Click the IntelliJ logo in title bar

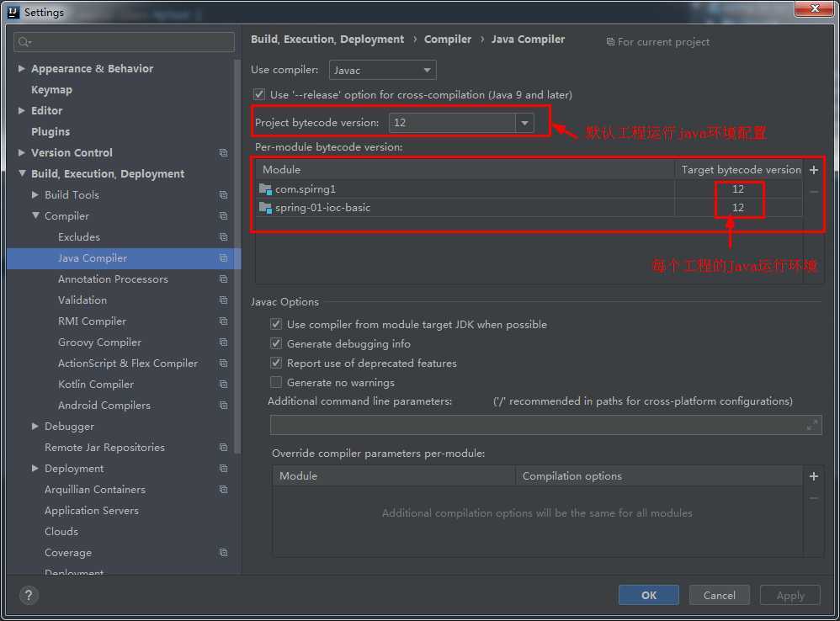point(13,12)
